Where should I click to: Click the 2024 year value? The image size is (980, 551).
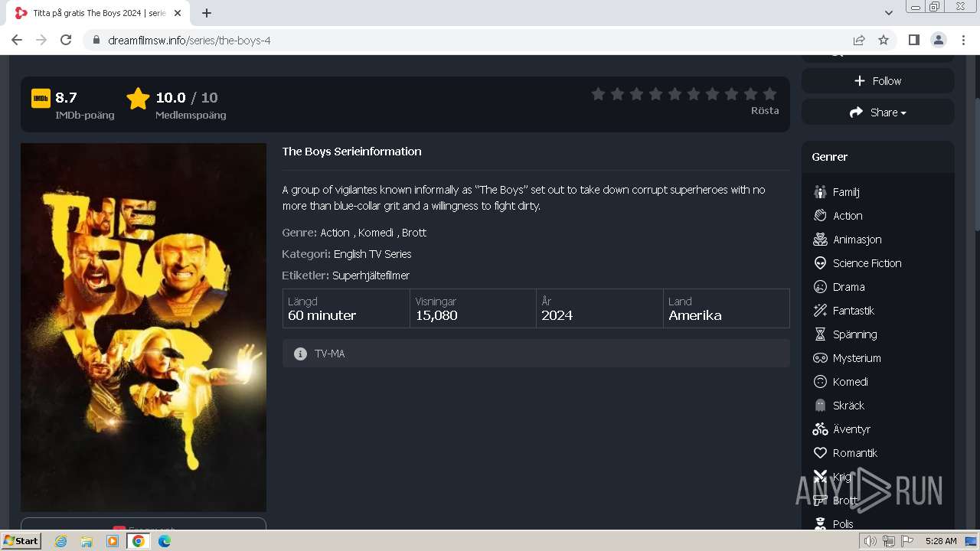click(557, 315)
